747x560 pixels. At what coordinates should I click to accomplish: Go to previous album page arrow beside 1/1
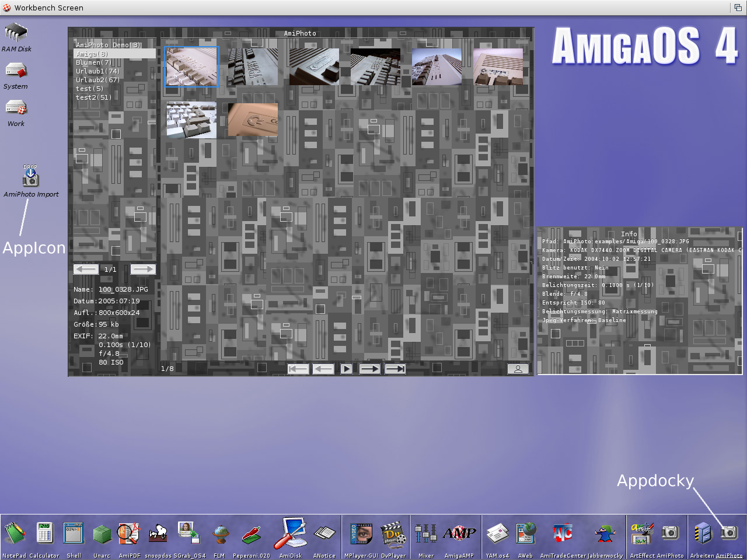click(86, 269)
